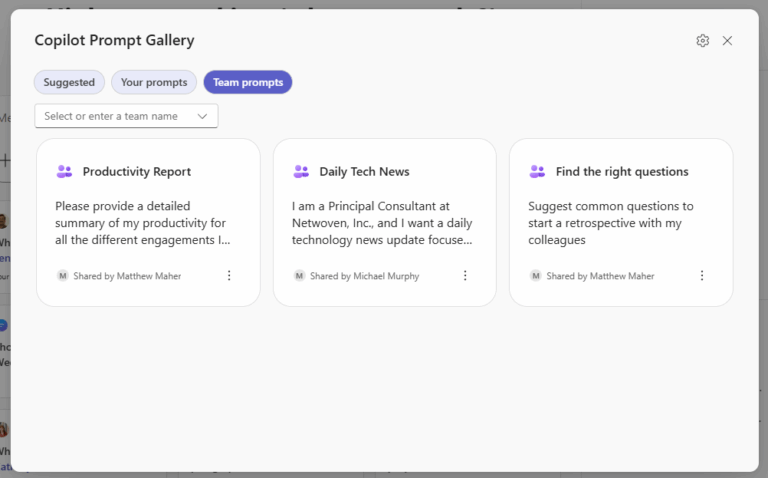The height and width of the screenshot is (478, 768).
Task: Click the Productivity Report prompt description text
Action: tap(143, 223)
